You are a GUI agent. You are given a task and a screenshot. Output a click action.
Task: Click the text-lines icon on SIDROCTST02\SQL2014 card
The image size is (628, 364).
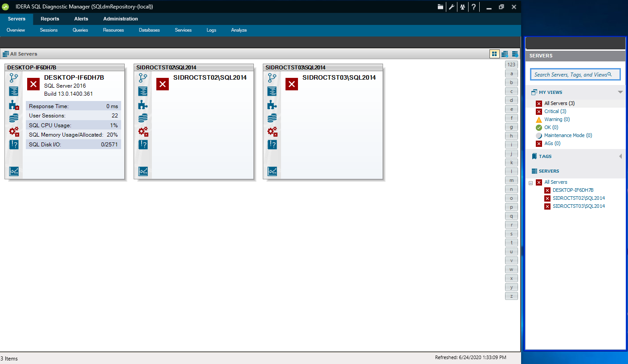coord(143,91)
